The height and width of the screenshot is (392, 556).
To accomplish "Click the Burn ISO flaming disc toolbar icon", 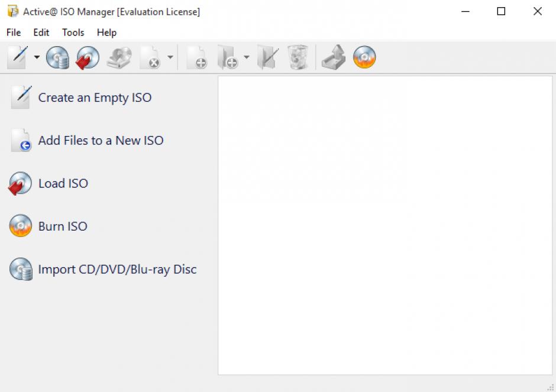I will (364, 57).
